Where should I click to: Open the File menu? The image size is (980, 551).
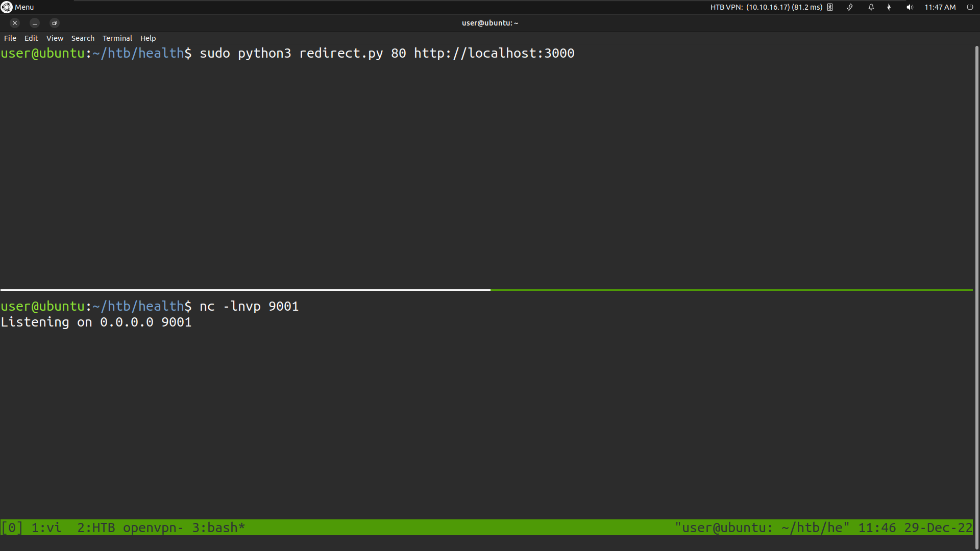point(10,38)
